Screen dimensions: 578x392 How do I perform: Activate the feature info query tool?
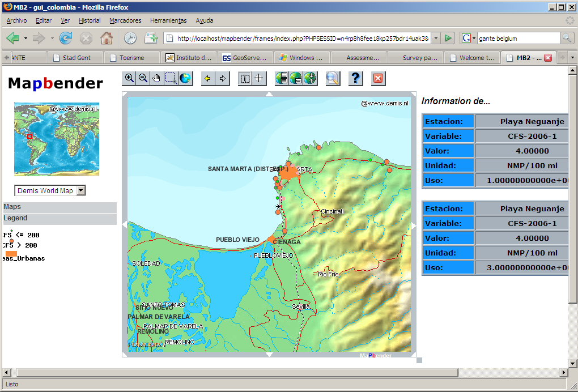245,78
